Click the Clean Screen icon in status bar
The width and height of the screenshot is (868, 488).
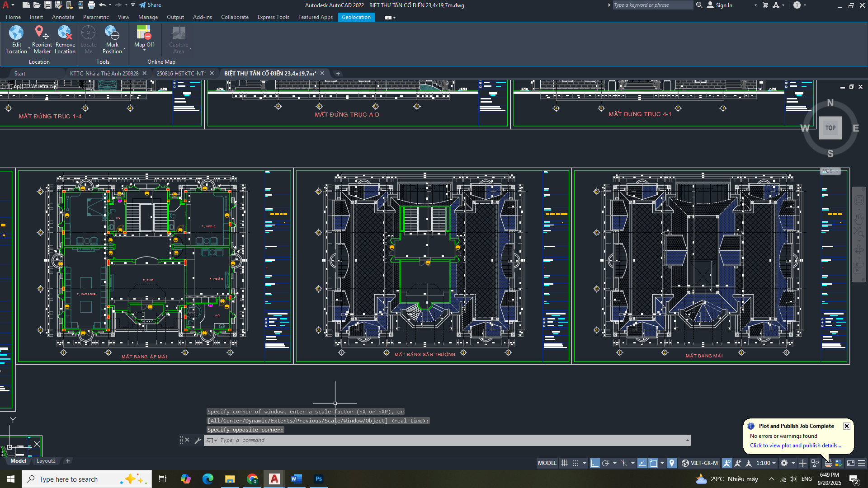click(x=851, y=463)
